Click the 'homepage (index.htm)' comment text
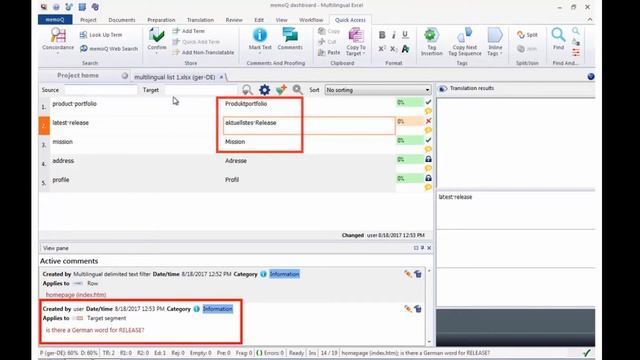The height and width of the screenshot is (360, 640). pos(76,294)
